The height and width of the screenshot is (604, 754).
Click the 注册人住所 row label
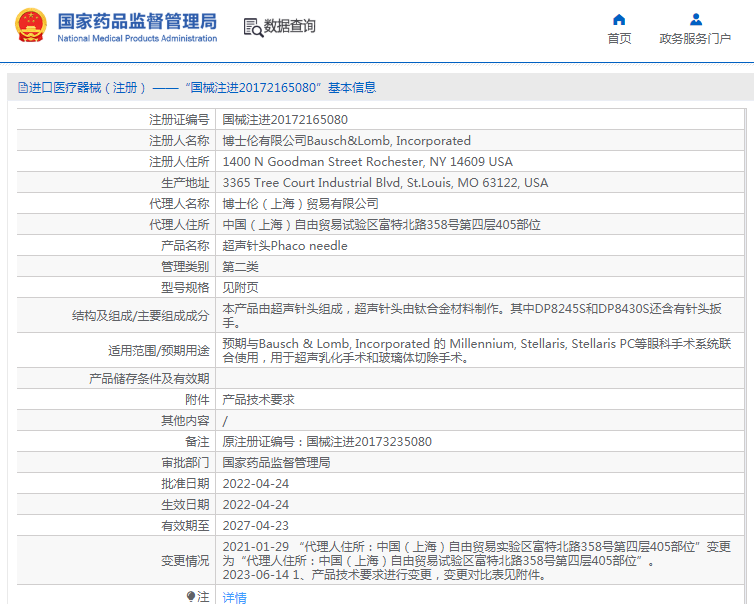179,162
